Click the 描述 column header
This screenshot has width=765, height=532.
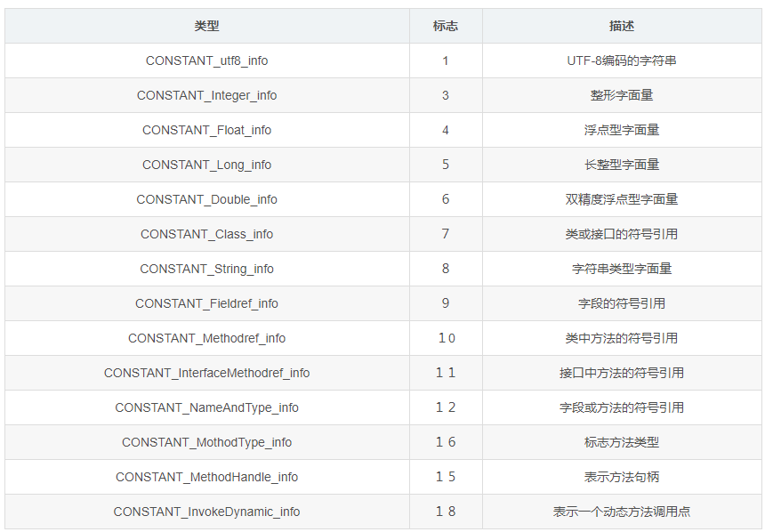pos(623,26)
